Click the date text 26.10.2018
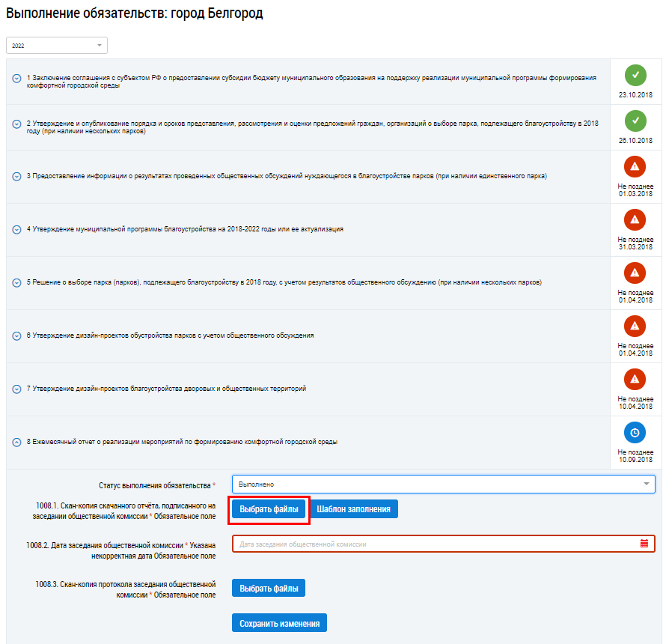669x644 pixels. (x=635, y=141)
